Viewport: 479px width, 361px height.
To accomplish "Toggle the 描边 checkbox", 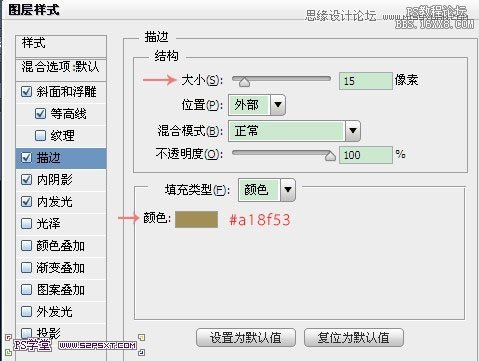I will click(26, 158).
